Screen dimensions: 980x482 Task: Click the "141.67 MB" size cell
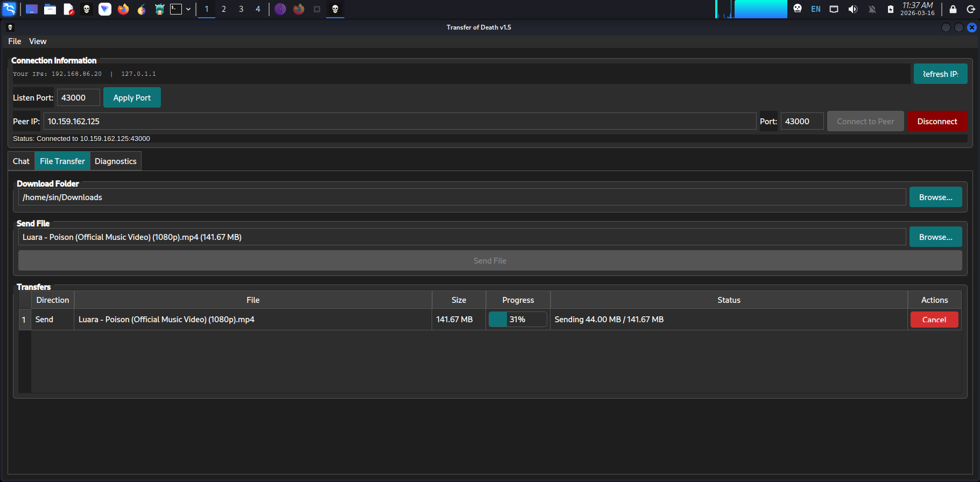459,320
